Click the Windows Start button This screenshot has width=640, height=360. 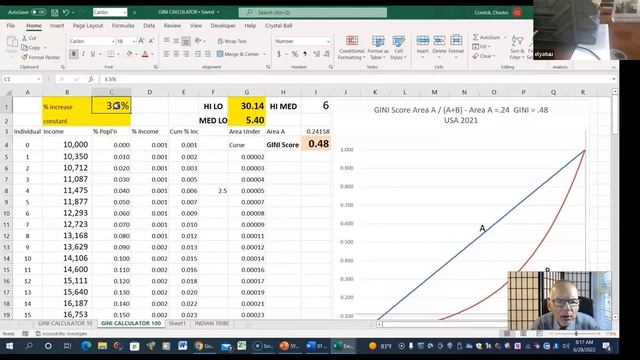tap(9, 346)
